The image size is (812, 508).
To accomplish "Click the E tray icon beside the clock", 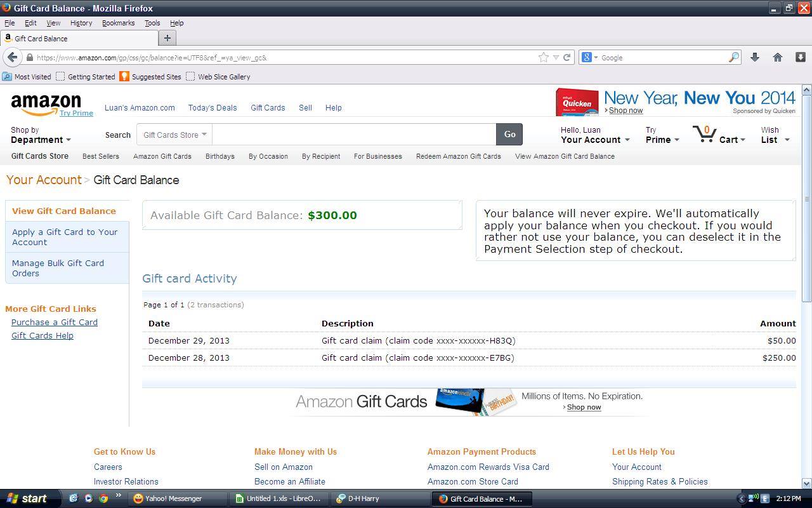I will point(765,498).
